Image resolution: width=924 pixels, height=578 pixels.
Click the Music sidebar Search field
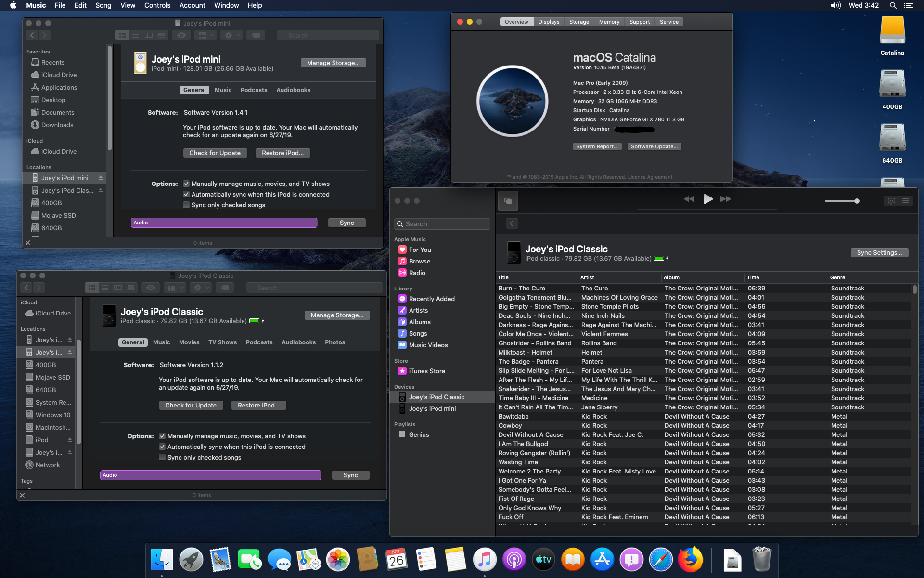coord(442,224)
